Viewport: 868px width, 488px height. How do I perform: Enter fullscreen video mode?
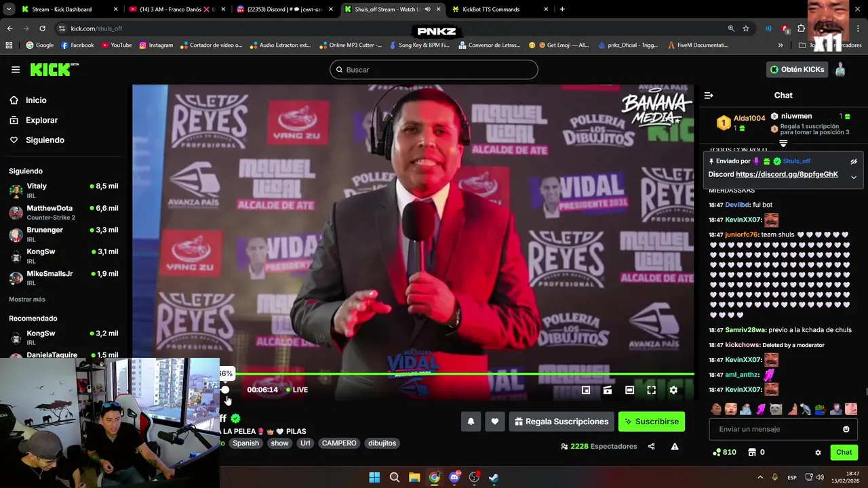click(x=651, y=390)
